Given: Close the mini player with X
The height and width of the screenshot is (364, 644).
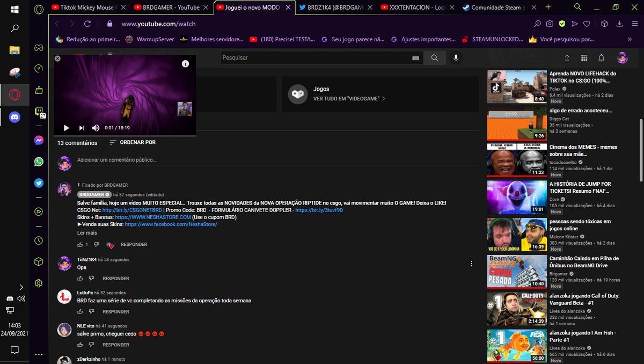Looking at the screenshot, I should (57, 59).
